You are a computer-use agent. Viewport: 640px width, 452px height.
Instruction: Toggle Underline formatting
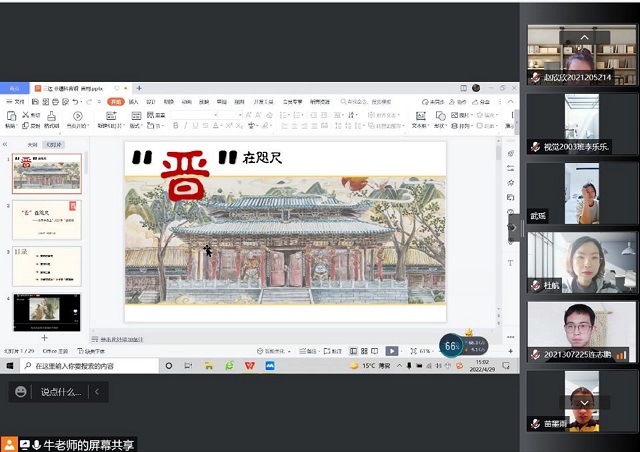[x=196, y=126]
